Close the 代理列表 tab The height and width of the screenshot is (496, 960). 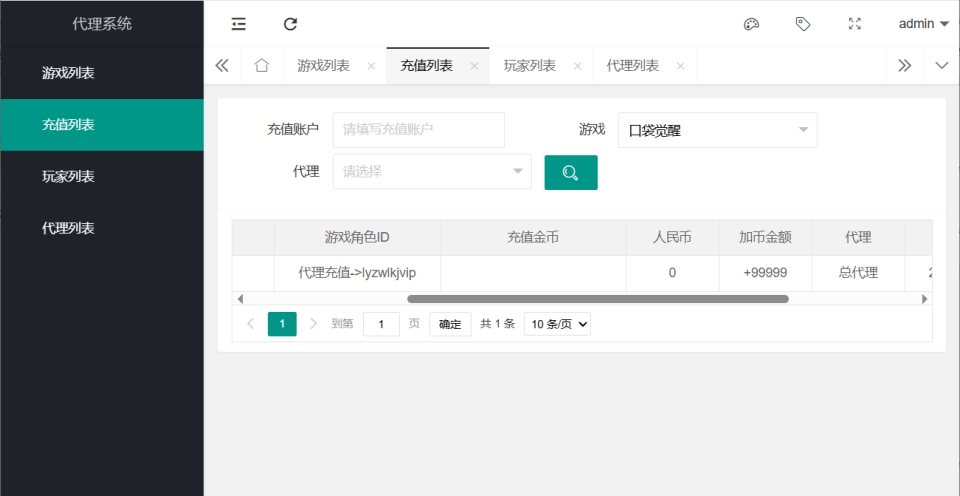[x=680, y=66]
